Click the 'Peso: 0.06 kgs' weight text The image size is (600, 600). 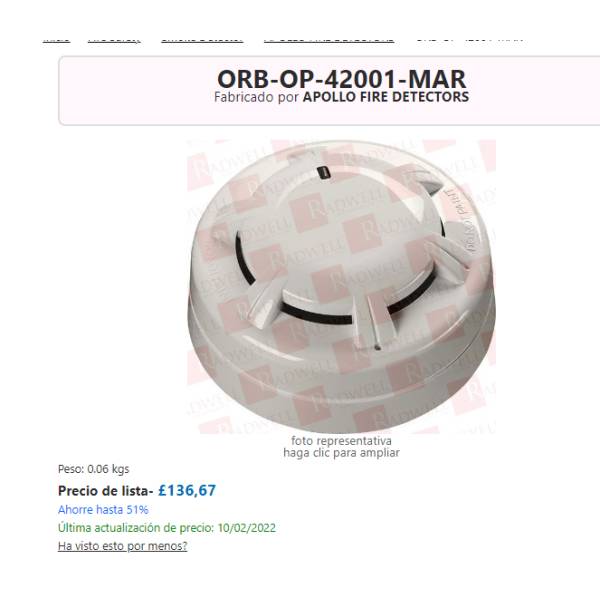point(93,469)
